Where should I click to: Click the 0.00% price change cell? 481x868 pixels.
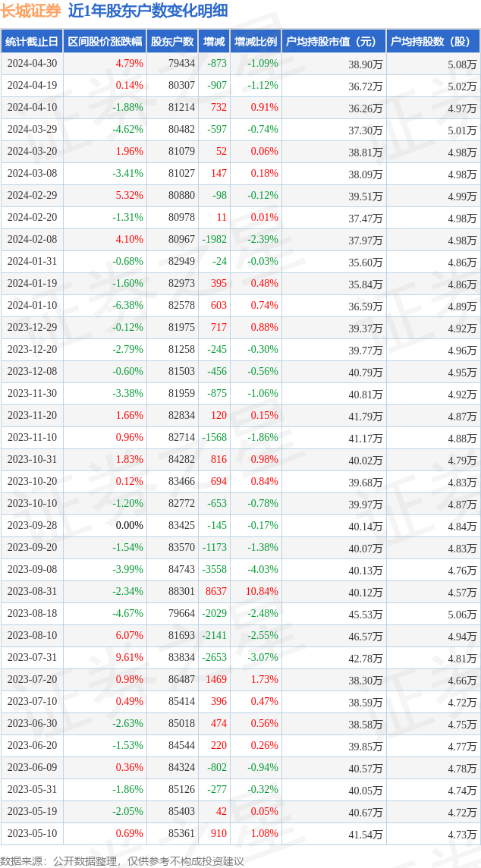[x=129, y=526]
